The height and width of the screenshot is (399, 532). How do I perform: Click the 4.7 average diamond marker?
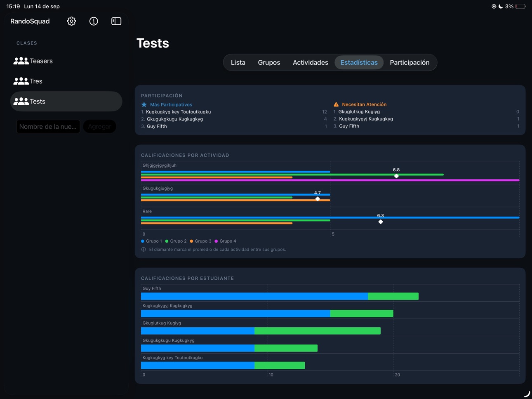[318, 199]
